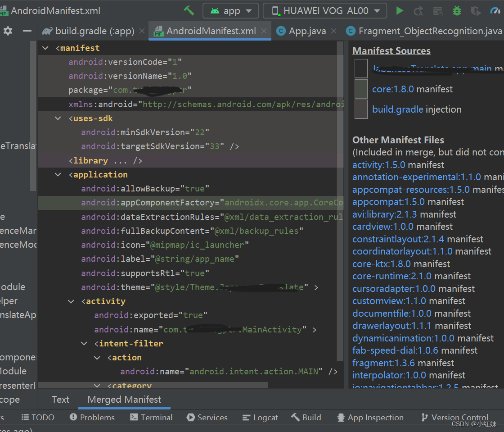Switch to the Text view tab
The width and height of the screenshot is (504, 432).
coord(60,400)
